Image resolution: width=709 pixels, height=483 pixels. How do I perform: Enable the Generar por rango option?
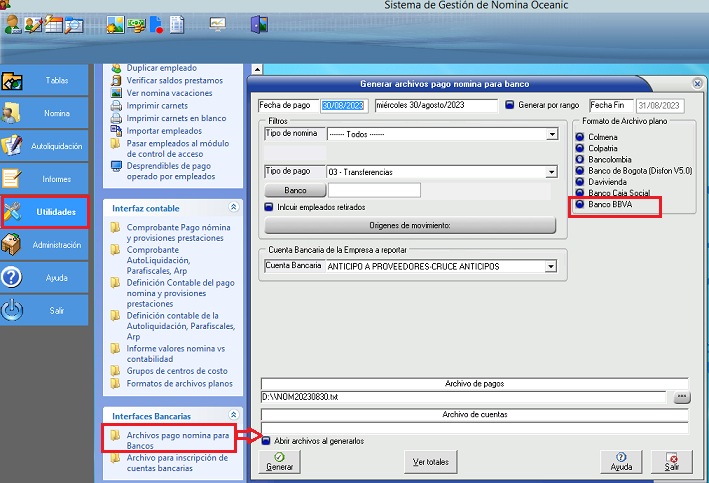point(509,105)
